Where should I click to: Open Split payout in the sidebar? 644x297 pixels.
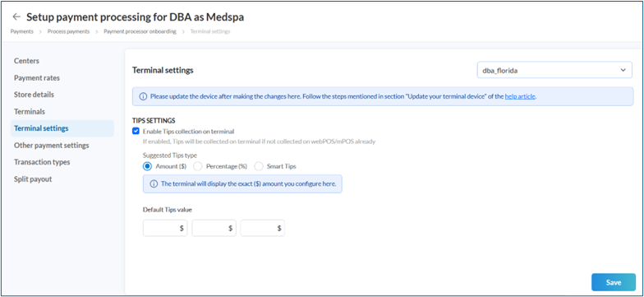click(33, 179)
